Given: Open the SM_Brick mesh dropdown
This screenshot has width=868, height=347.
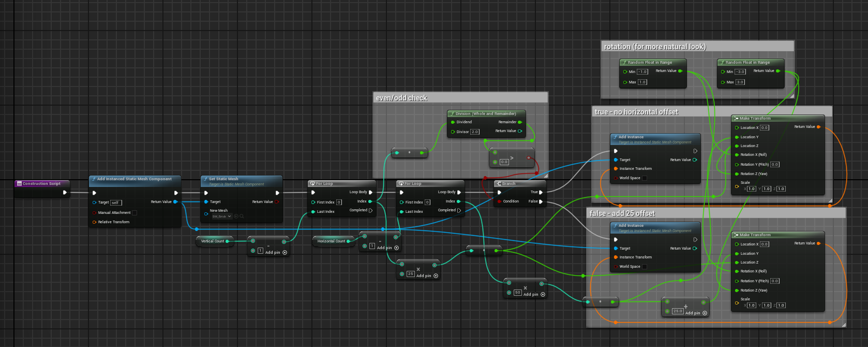Looking at the screenshot, I should point(221,216).
